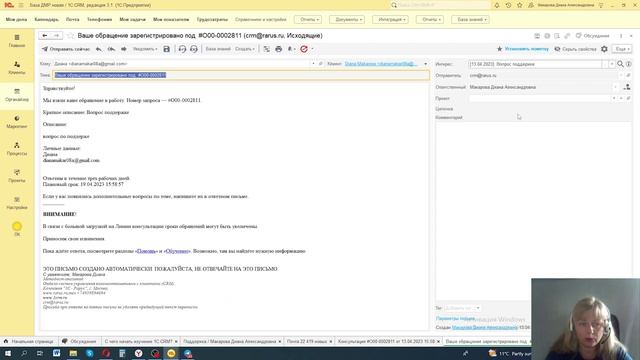Open the 'Мои показатели' menu item
640x360 pixels.
pyautogui.click(x=171, y=20)
